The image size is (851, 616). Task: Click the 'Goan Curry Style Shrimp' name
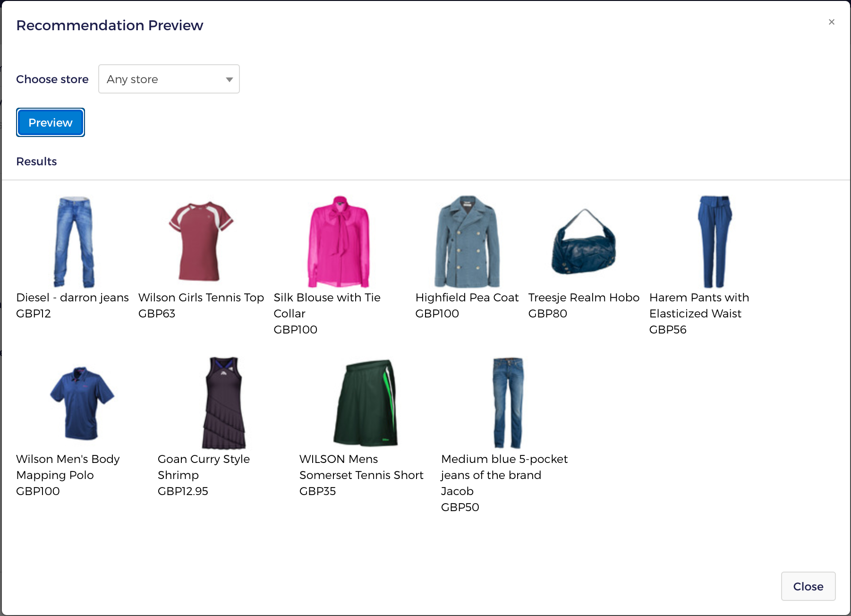point(204,467)
